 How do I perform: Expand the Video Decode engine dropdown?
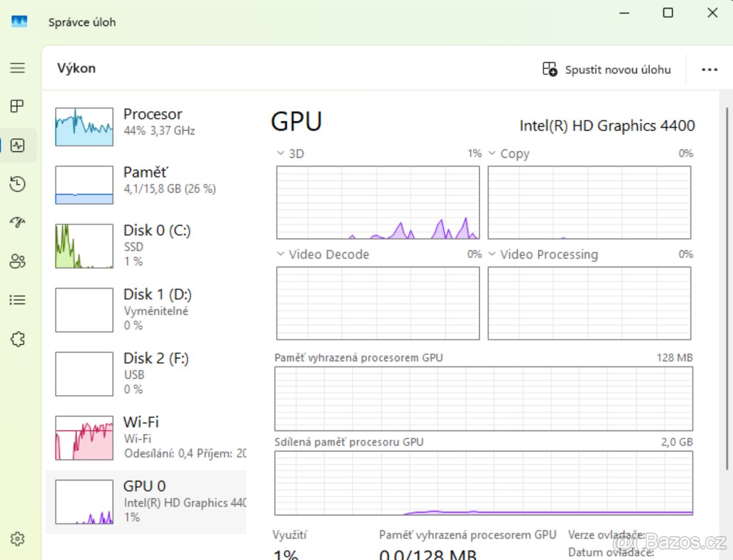[323, 255]
